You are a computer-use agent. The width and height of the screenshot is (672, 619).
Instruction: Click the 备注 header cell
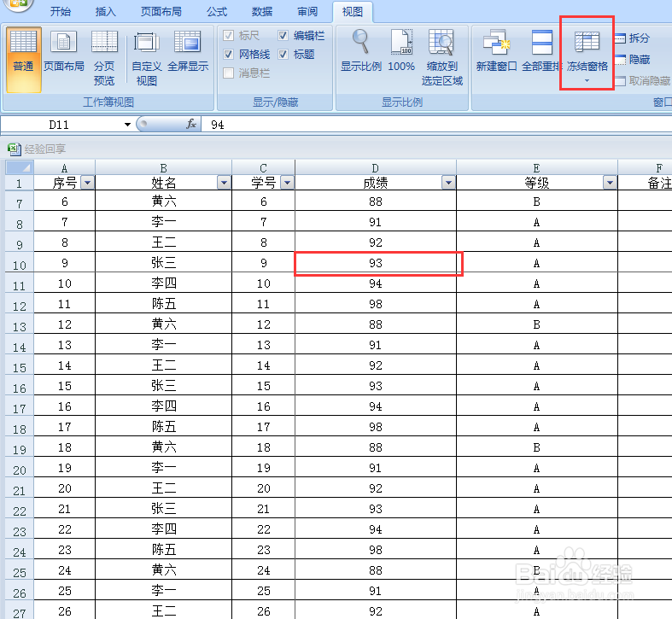pos(645,183)
